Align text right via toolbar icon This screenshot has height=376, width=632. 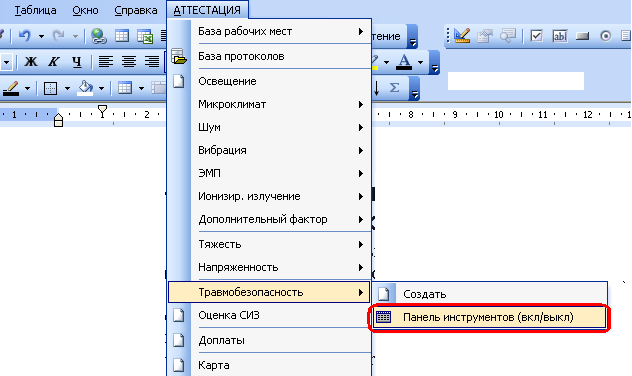point(152,62)
